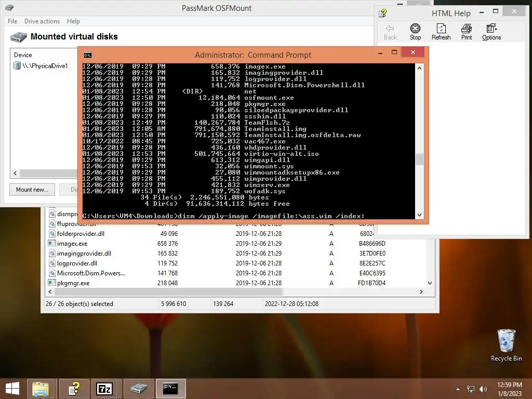Switch to 7-Zip on the taskbar
Screen dimensions: 532x399
[x=104, y=389]
